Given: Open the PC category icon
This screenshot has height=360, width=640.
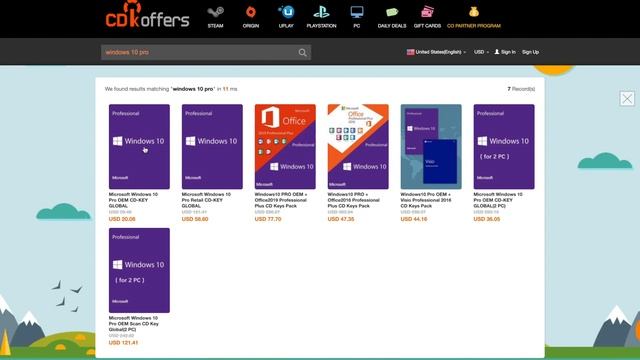Looking at the screenshot, I should pyautogui.click(x=357, y=12).
